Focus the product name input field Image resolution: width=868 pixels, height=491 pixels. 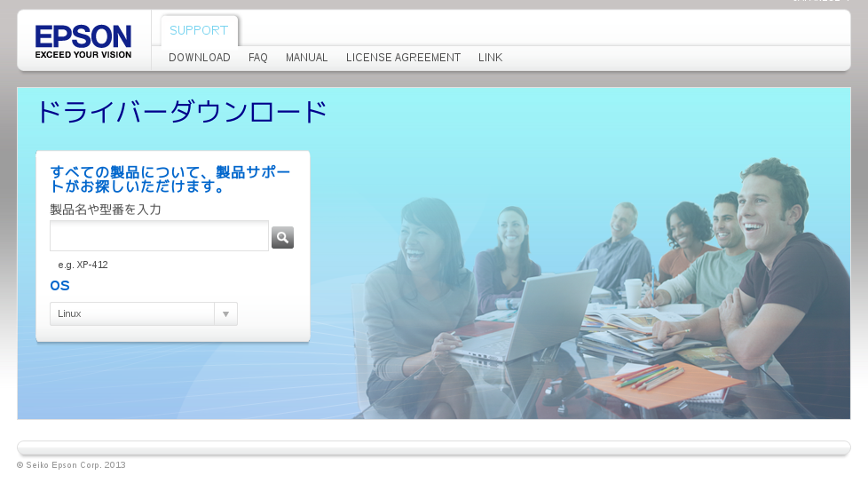pyautogui.click(x=160, y=236)
